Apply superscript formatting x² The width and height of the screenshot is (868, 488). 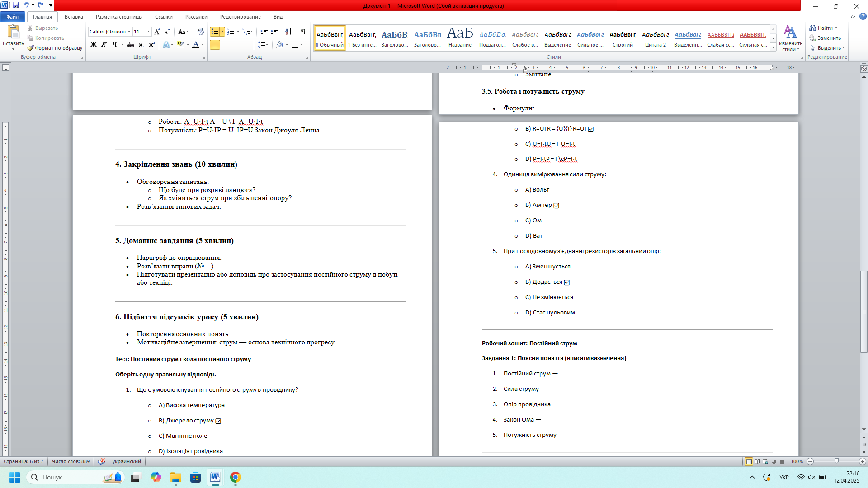pos(151,45)
